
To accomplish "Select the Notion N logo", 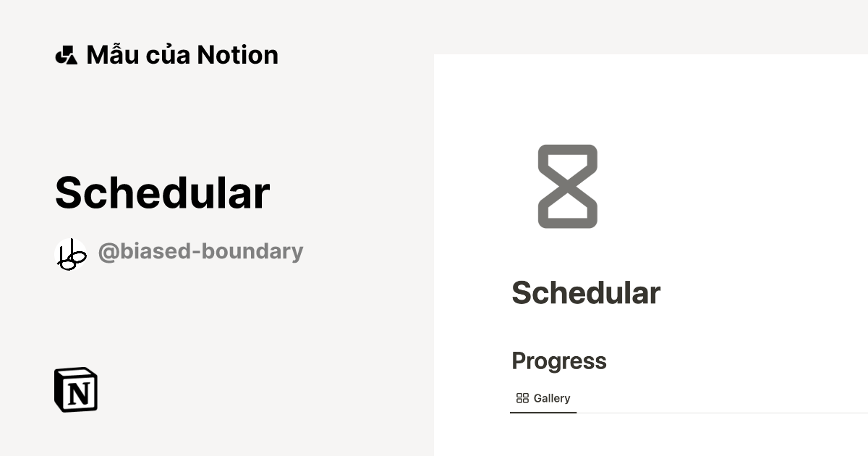I will pos(75,390).
